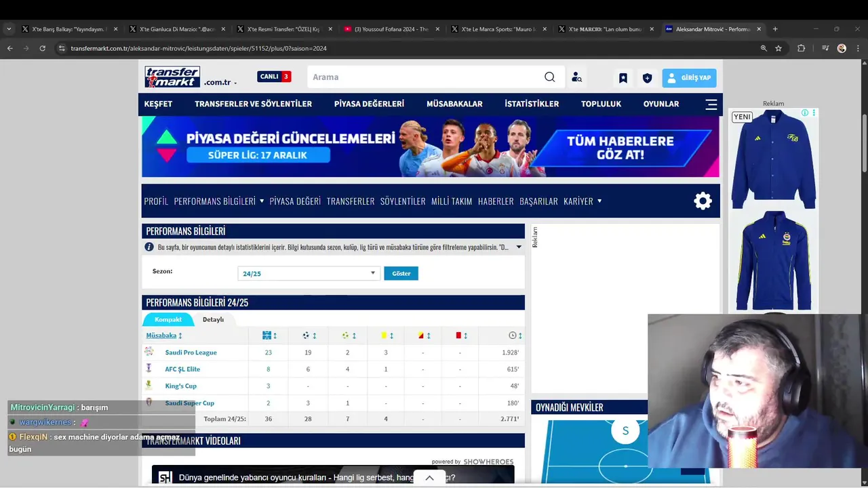Bookmark this page with the star icon
868x488 pixels.
(x=778, y=48)
